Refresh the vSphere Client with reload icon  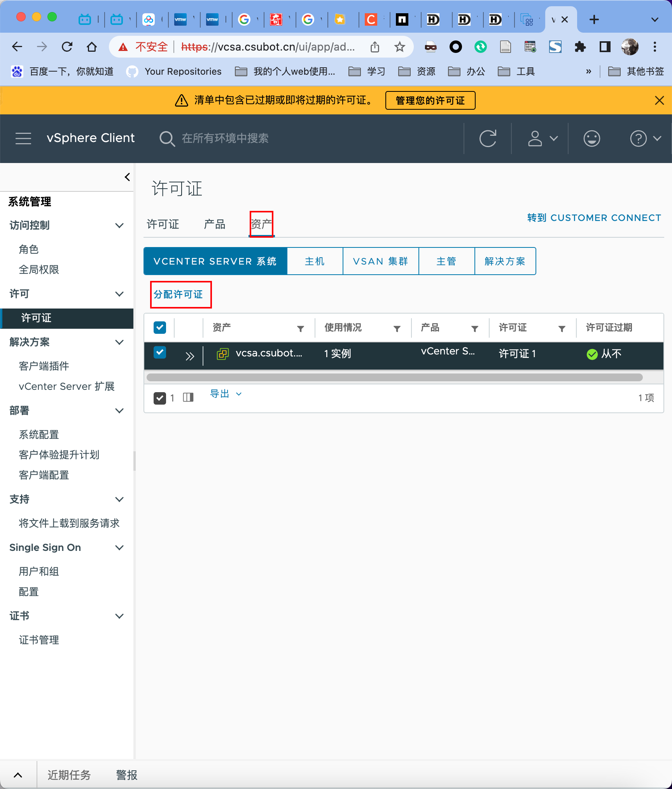point(488,139)
